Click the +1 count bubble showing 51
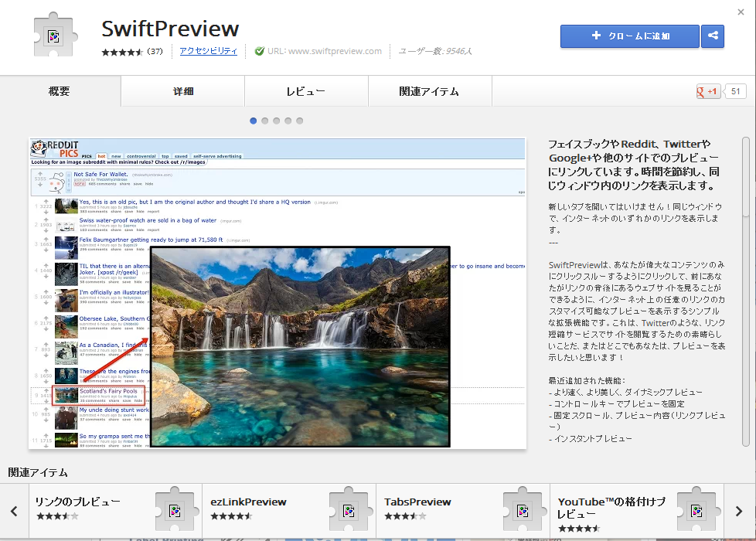Screen dimensions: 756x541 pos(735,91)
